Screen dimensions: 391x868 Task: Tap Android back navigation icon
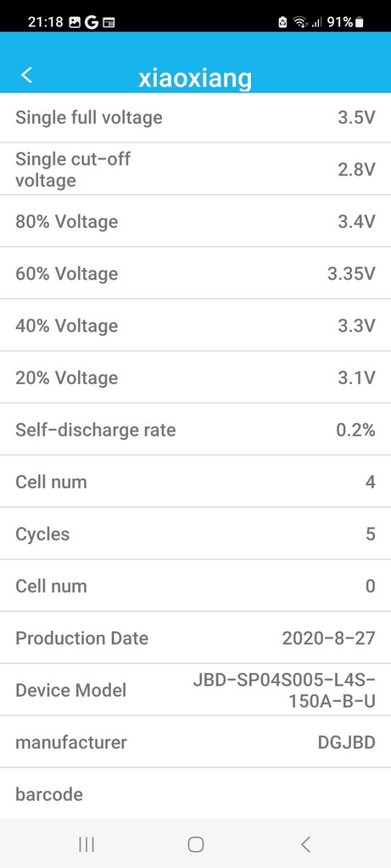[x=305, y=844]
